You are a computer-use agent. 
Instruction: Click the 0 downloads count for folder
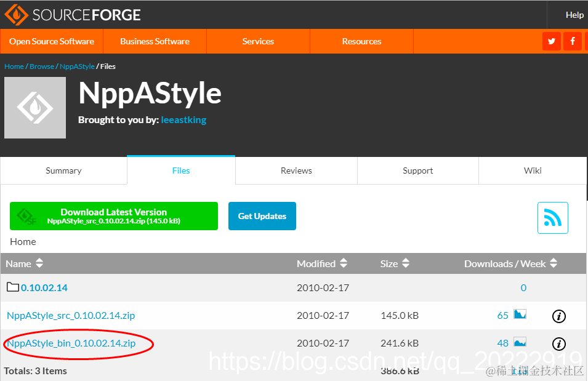tap(523, 287)
